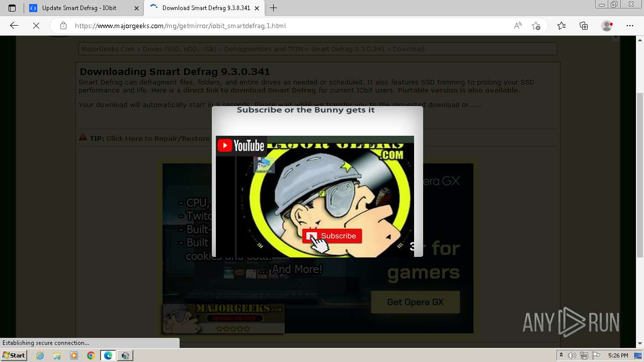The image size is (644, 362).
Task: Close the Download Smart Defrag tab
Action: tap(257, 8)
